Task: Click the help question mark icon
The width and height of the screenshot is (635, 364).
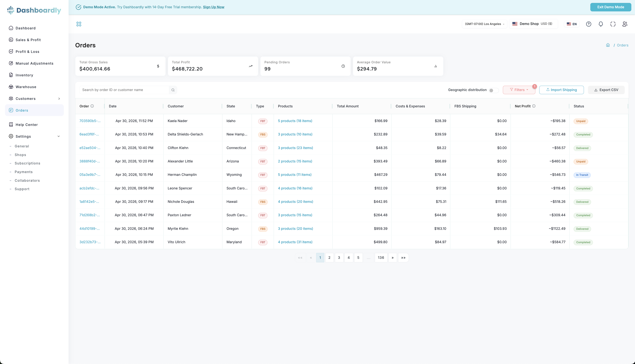Action: [x=589, y=24]
